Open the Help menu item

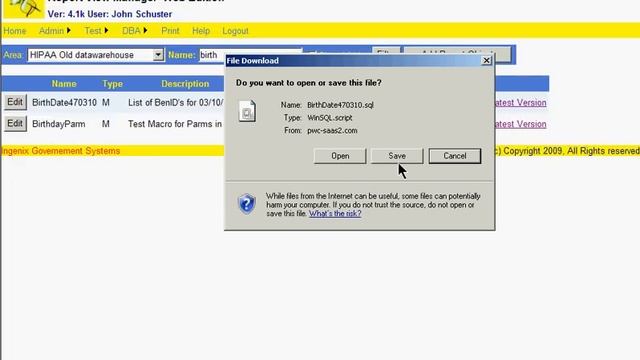pos(201,31)
